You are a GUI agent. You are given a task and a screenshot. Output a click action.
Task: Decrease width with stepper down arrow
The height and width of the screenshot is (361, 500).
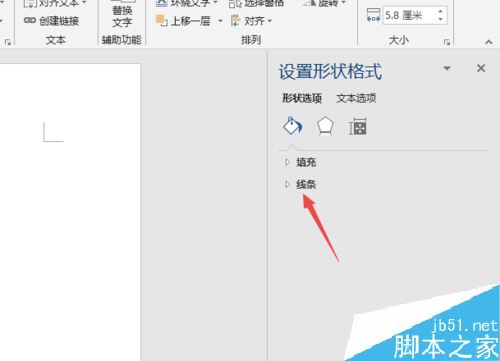[441, 19]
